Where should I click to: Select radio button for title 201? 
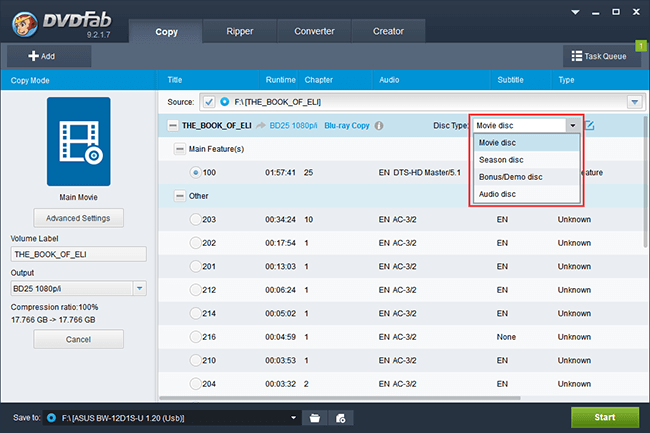pyautogui.click(x=195, y=266)
